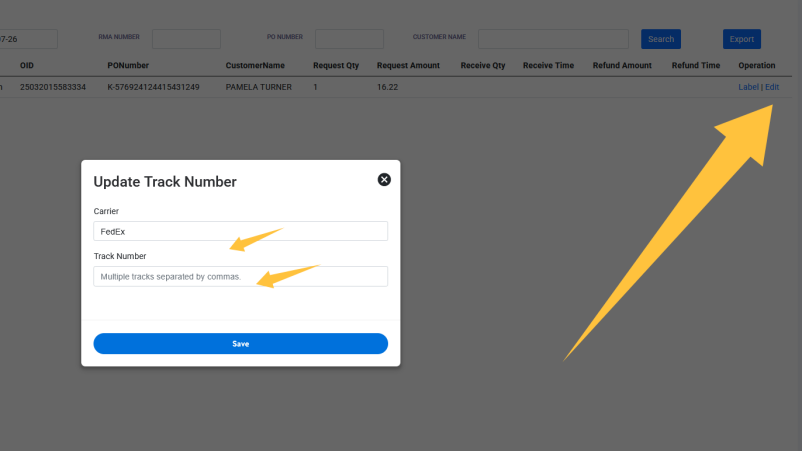Click the CustomerName column header
Screen dimensions: 802x451
pyautogui.click(x=255, y=65)
